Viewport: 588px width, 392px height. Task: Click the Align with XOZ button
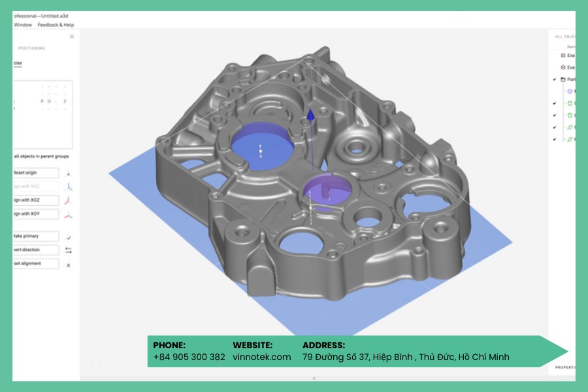coord(36,201)
